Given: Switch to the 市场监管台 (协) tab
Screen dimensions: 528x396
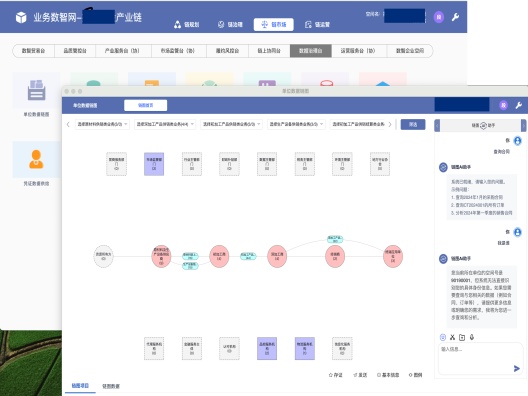Looking at the screenshot, I should (x=178, y=51).
